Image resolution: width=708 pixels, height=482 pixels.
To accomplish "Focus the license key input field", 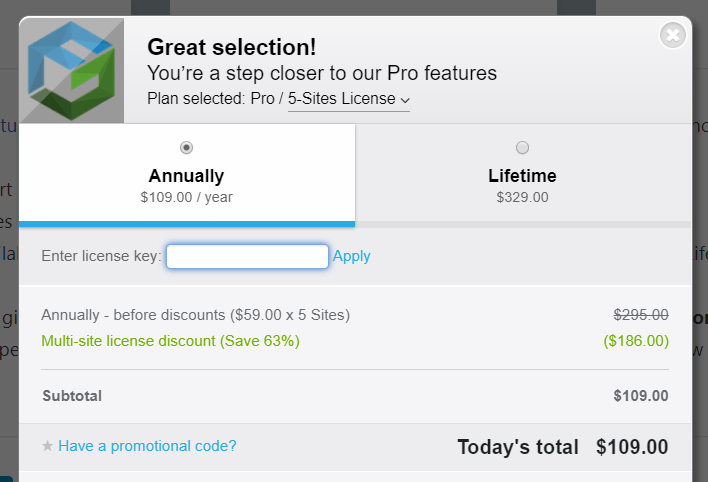I will (247, 257).
